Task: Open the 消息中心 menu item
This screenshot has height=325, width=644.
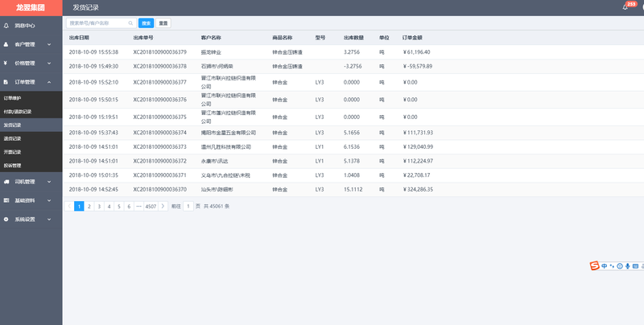Action: pyautogui.click(x=31, y=26)
